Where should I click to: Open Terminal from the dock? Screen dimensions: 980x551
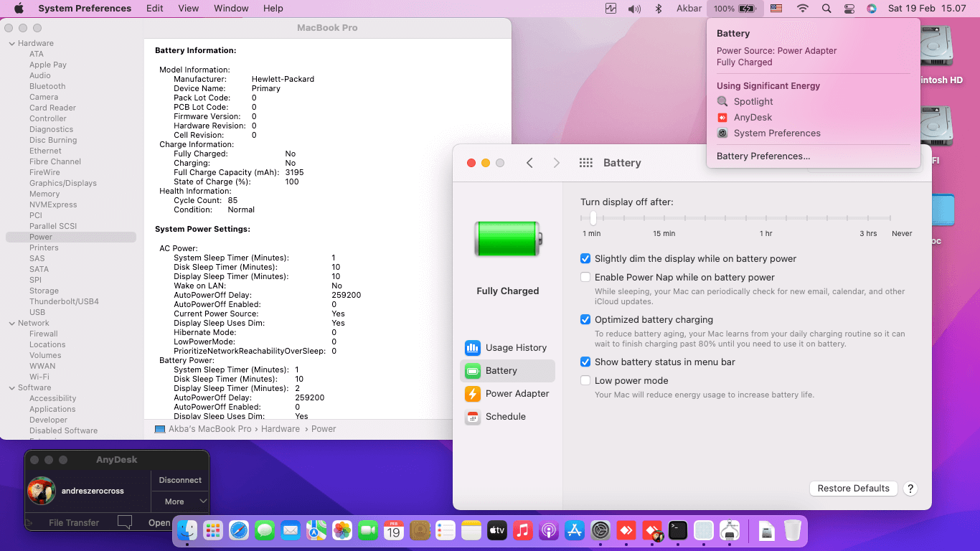coord(678,530)
